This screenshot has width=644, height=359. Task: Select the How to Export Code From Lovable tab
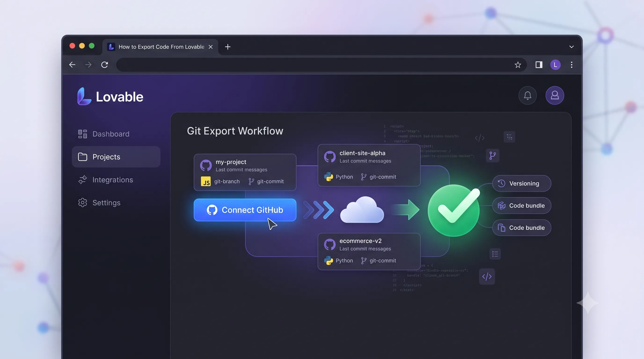160,47
